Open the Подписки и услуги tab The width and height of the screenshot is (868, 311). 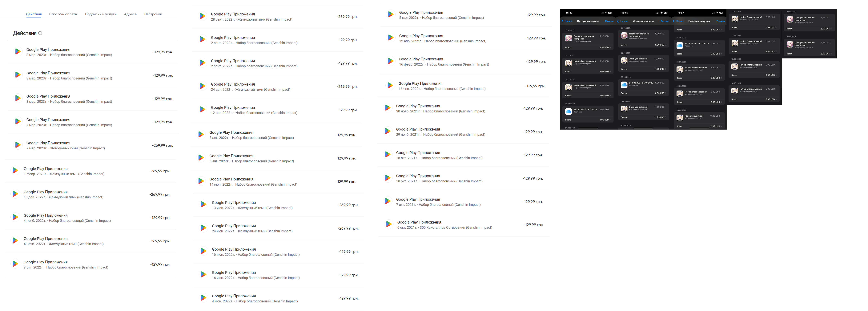[101, 14]
